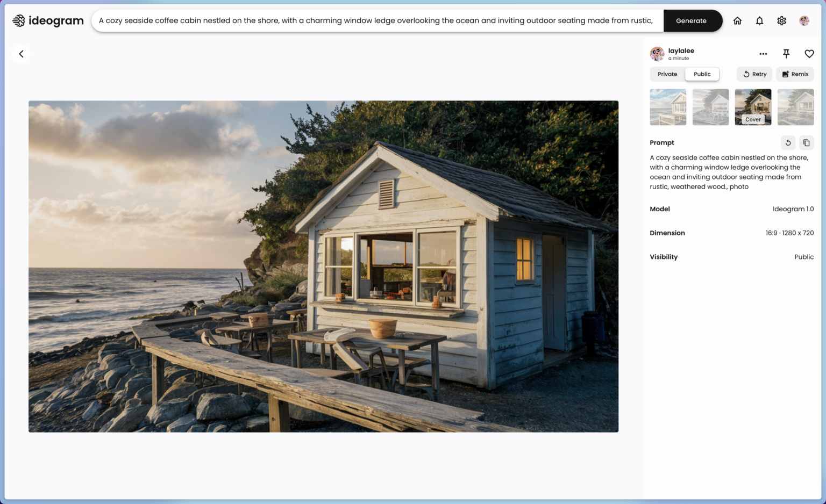Go to the home page icon
The width and height of the screenshot is (826, 504).
pos(737,21)
